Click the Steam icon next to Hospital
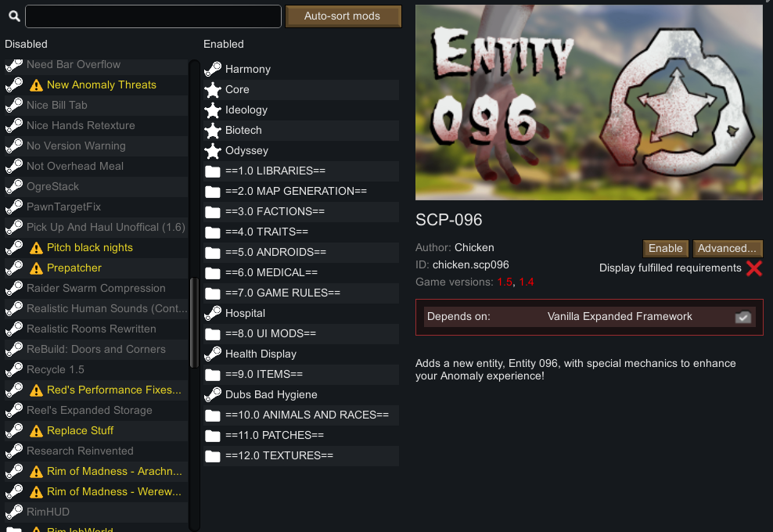Screen dimensions: 773x532 [x=213, y=313]
